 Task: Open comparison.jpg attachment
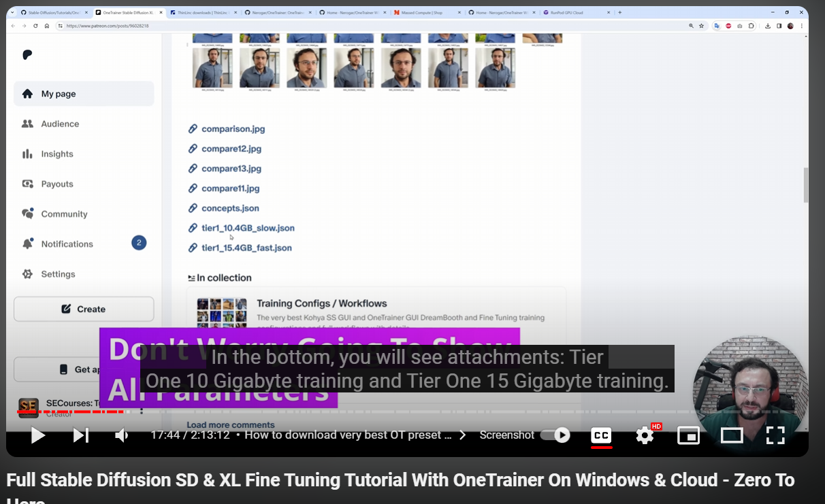(233, 129)
